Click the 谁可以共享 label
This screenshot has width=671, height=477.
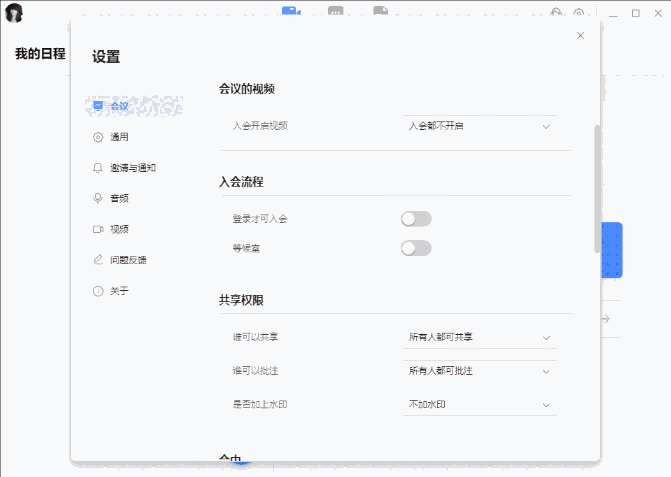pyautogui.click(x=255, y=337)
